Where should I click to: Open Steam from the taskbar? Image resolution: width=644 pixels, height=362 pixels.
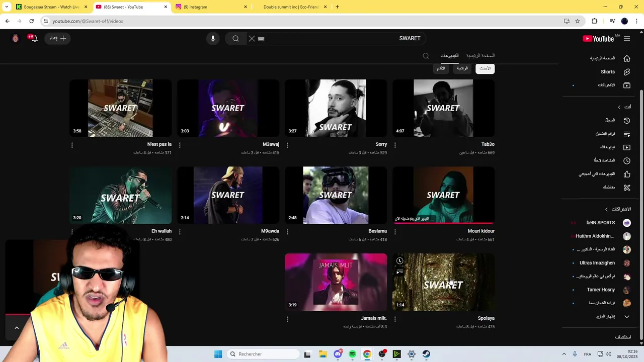coord(426,354)
